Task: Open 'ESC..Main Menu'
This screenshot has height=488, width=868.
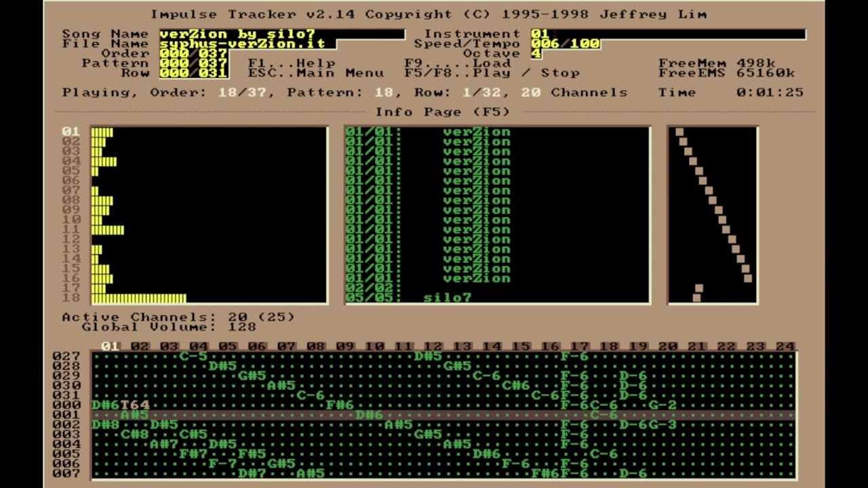Action: [316, 73]
